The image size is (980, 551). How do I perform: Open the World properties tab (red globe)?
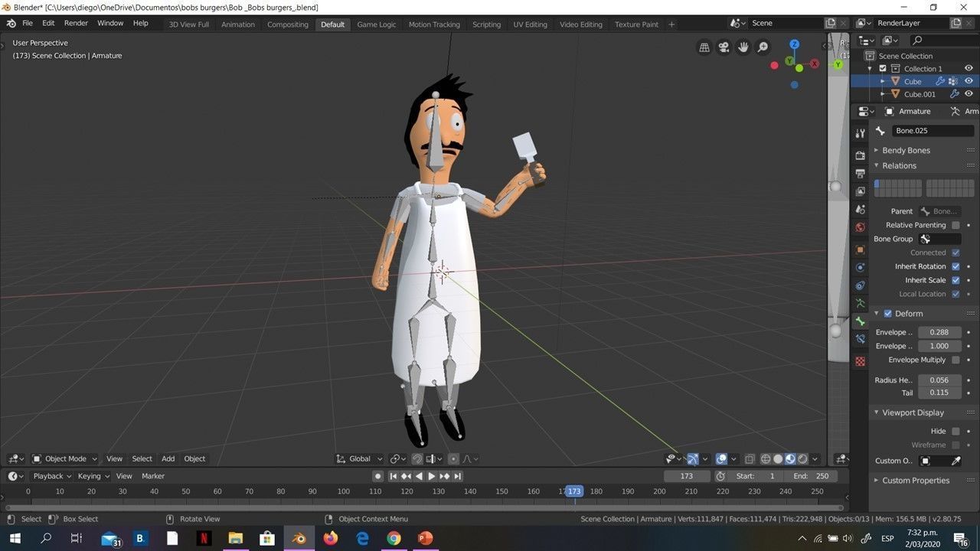pos(860,227)
